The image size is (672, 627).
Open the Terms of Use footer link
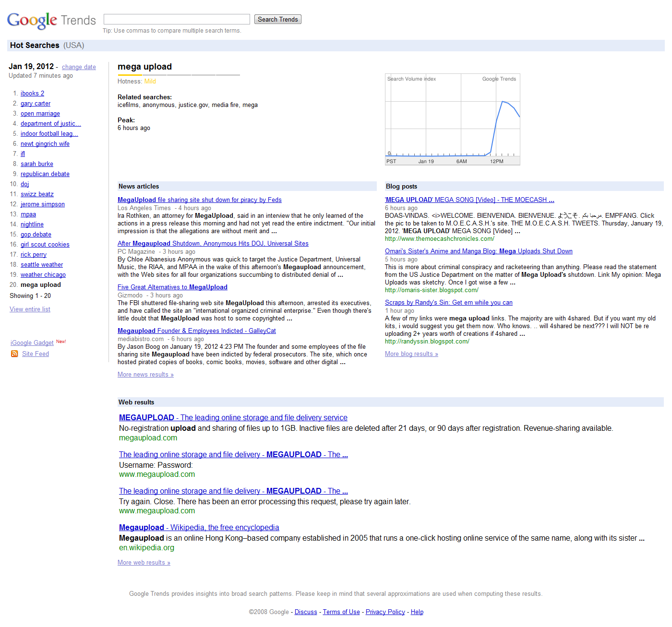(341, 612)
